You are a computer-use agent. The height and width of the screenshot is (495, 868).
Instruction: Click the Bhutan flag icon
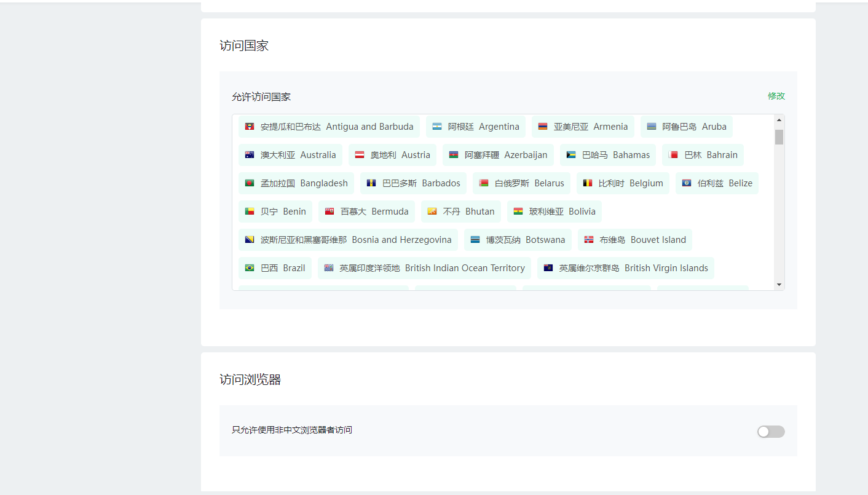click(432, 212)
